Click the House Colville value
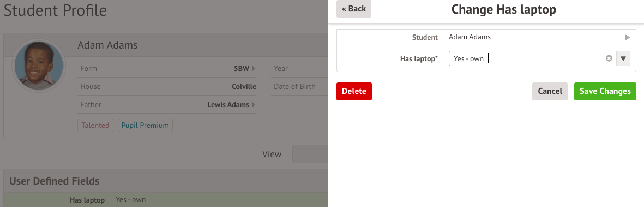644x207 pixels. click(x=244, y=86)
